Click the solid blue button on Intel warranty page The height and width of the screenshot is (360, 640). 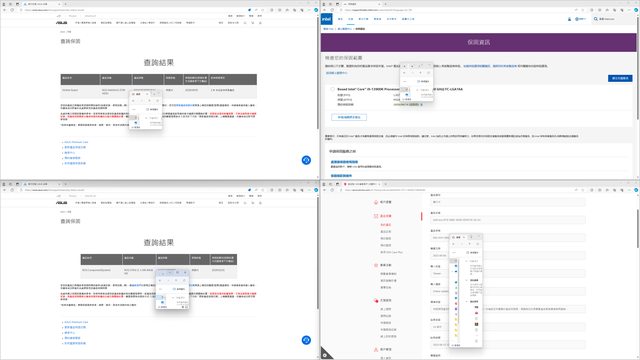(x=620, y=78)
